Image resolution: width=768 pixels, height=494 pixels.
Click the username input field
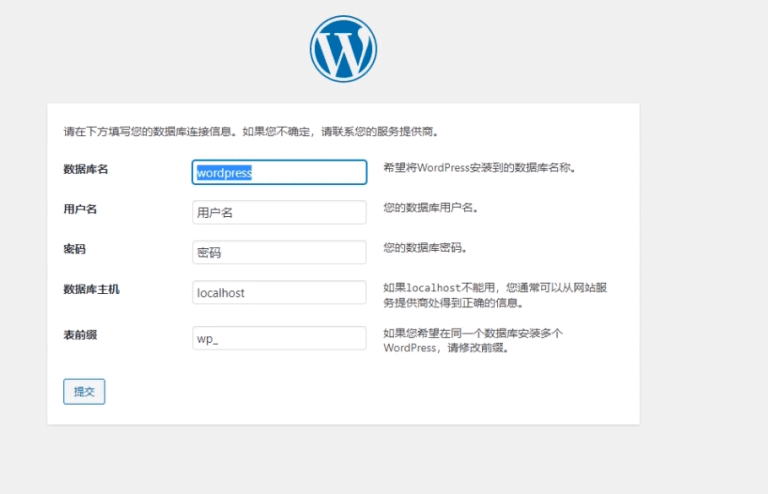(279, 212)
